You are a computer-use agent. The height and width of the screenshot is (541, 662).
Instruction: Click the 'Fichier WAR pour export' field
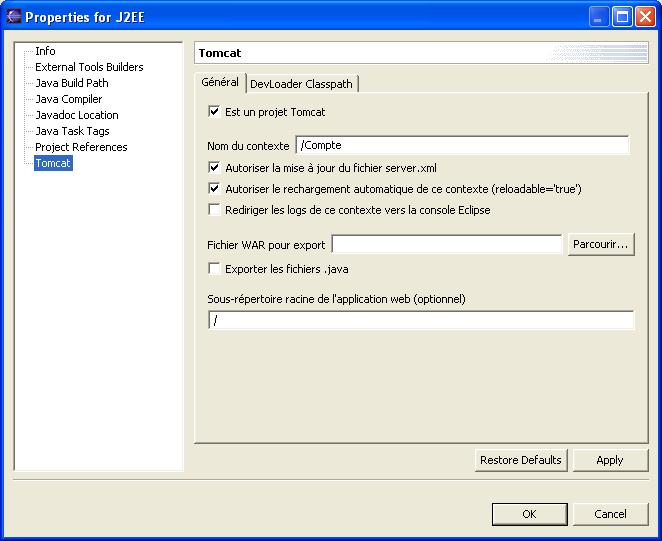[x=446, y=245]
